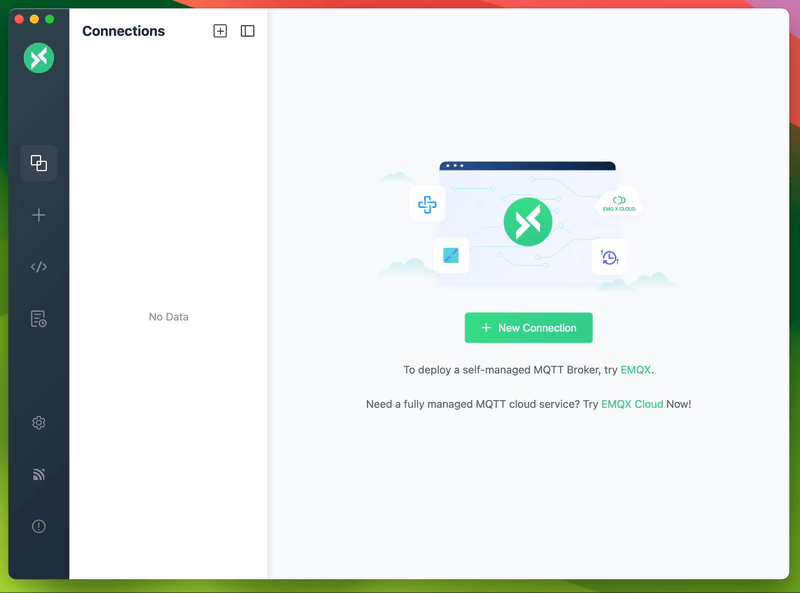Click the broadcast icon near the sidebar bottom

(x=38, y=474)
